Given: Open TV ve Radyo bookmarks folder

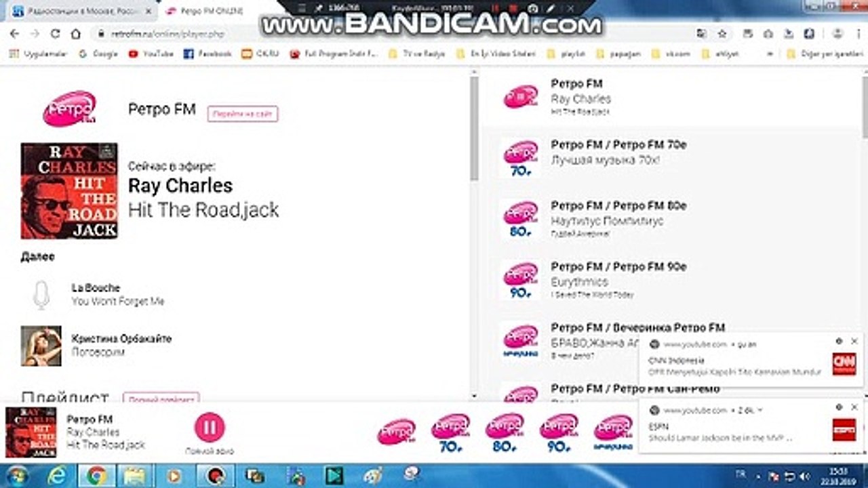Looking at the screenshot, I should pos(416,54).
